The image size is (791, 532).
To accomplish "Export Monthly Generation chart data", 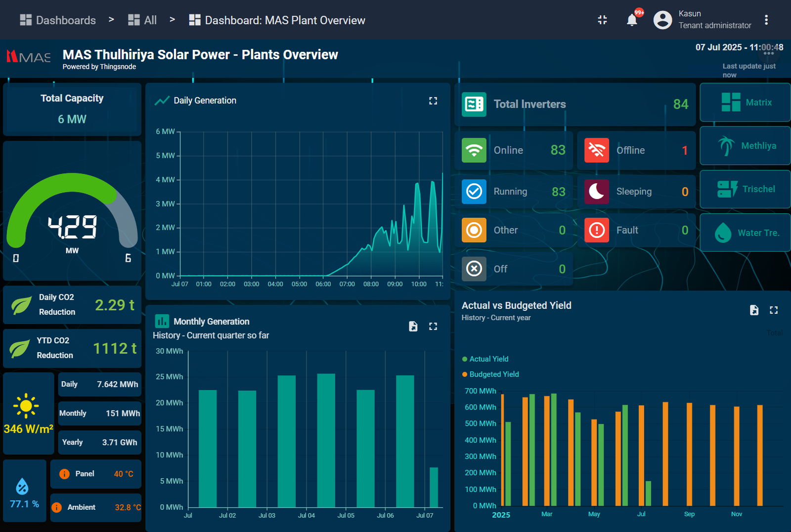I will click(x=413, y=326).
